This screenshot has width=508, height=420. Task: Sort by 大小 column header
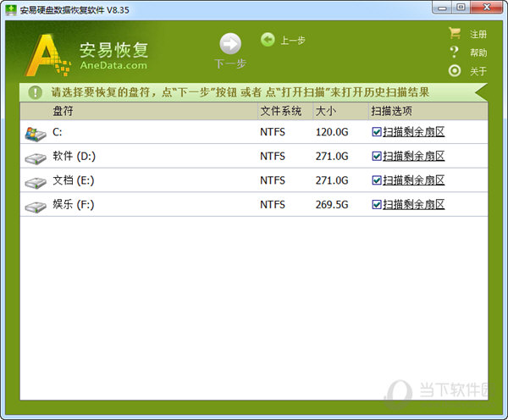click(x=340, y=111)
